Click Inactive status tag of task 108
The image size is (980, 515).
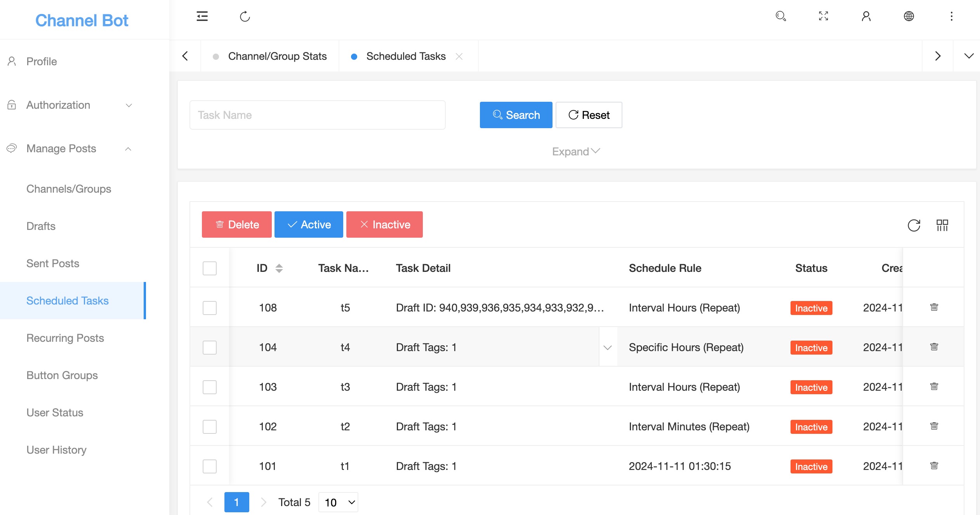point(811,308)
